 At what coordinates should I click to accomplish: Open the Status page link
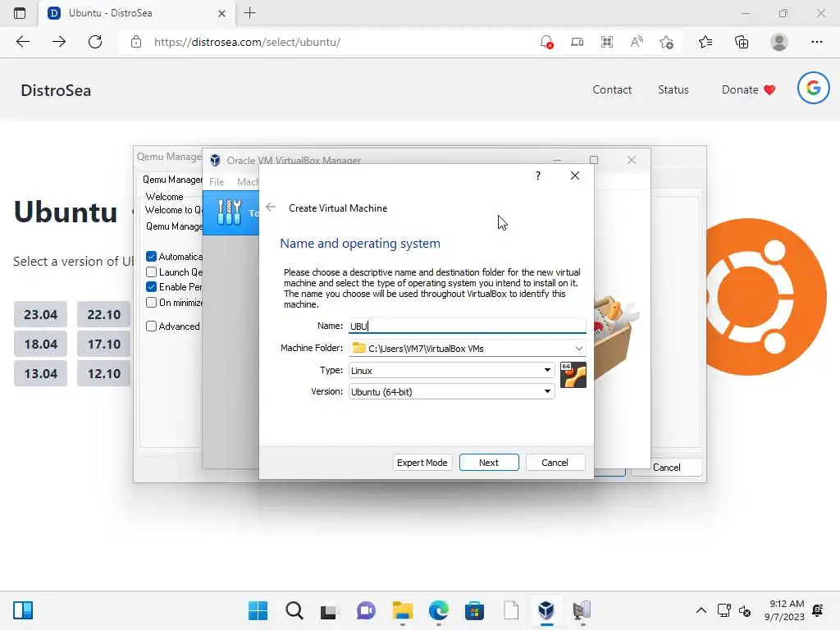[x=673, y=89]
